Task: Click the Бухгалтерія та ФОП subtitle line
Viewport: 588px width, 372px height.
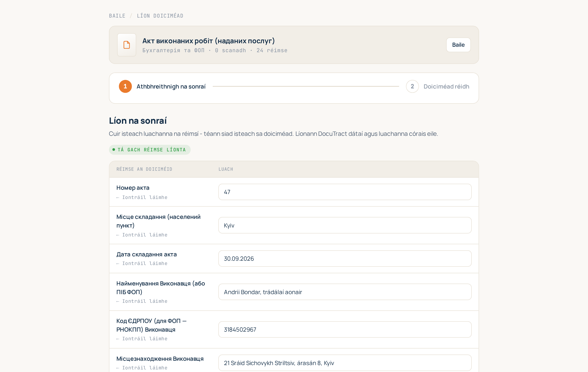Action: 215,50
